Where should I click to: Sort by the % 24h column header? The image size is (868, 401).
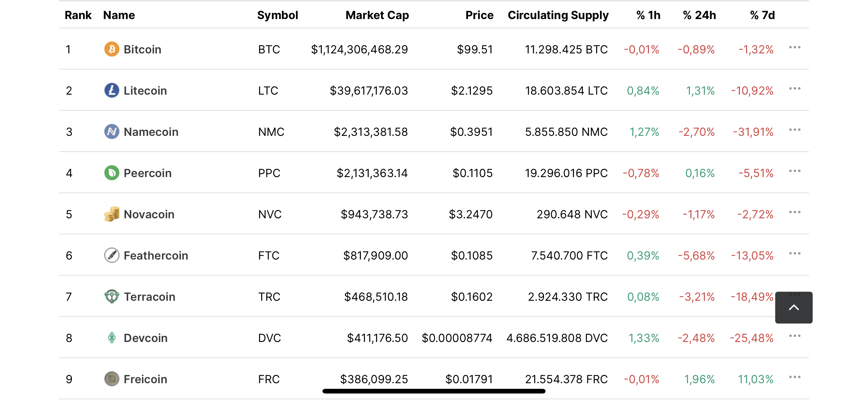[699, 15]
